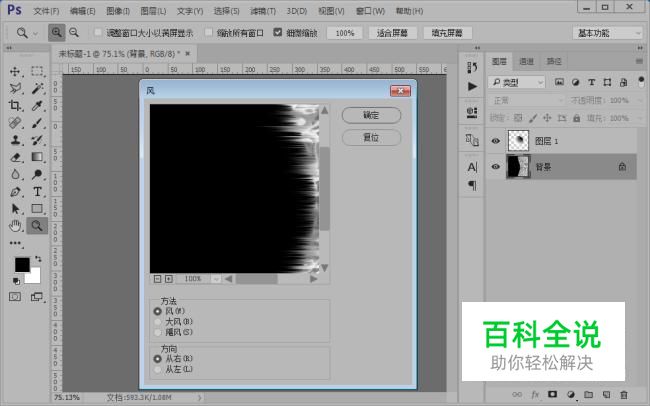The height and width of the screenshot is (406, 650).
Task: Select the 飓风 method radio button
Action: (158, 332)
